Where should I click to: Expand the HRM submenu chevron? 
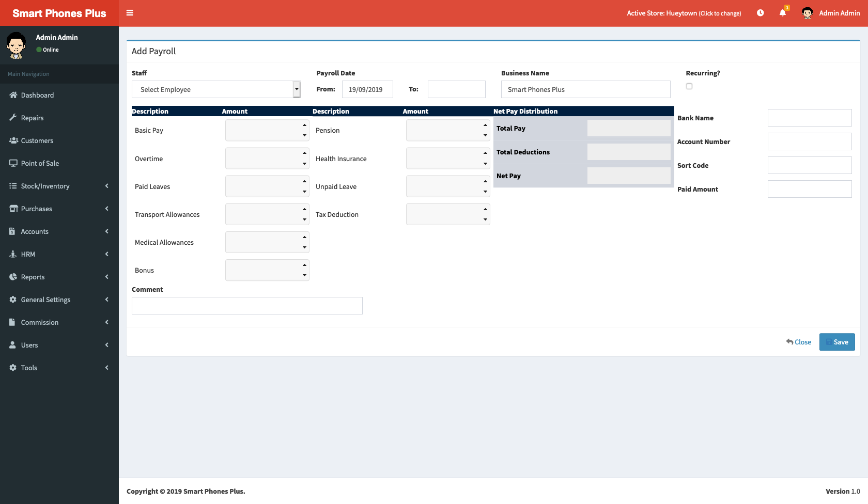click(x=107, y=254)
